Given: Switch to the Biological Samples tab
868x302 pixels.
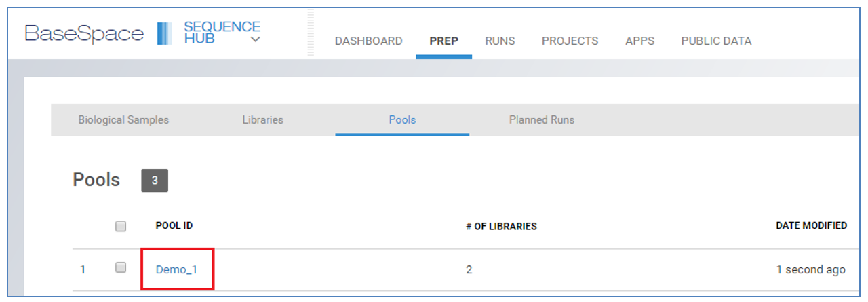Looking at the screenshot, I should pos(123,120).
